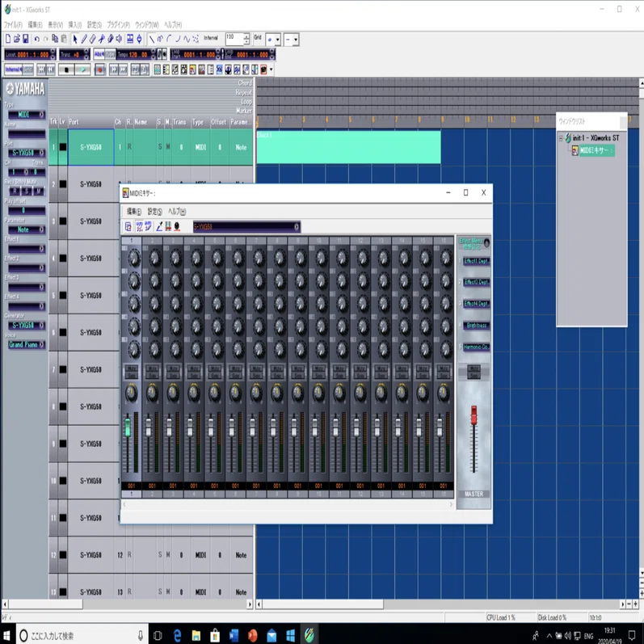The height and width of the screenshot is (644, 644).
Task: Click the green Play button
Action: (83, 69)
